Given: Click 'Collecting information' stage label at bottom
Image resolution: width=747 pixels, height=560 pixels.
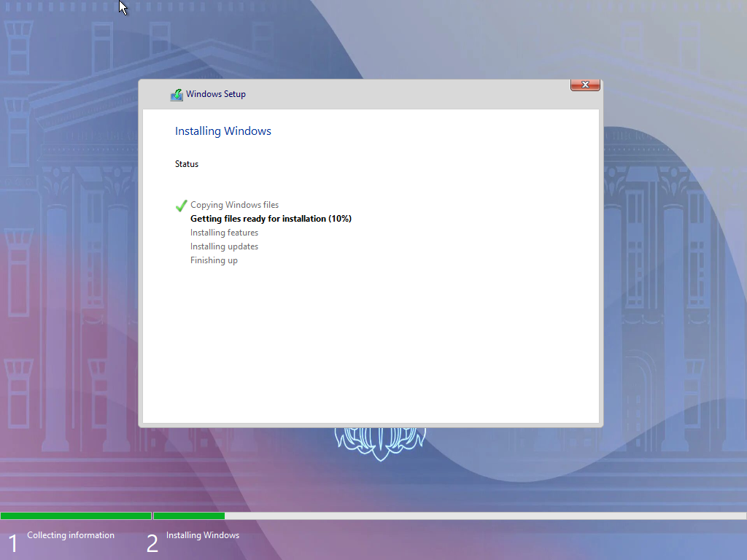Looking at the screenshot, I should point(71,535).
